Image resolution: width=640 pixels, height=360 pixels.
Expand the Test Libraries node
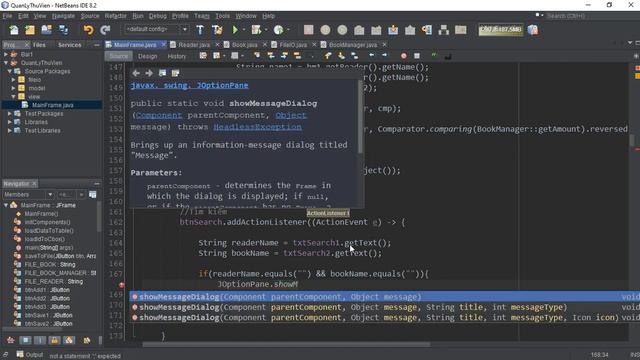click(10, 131)
